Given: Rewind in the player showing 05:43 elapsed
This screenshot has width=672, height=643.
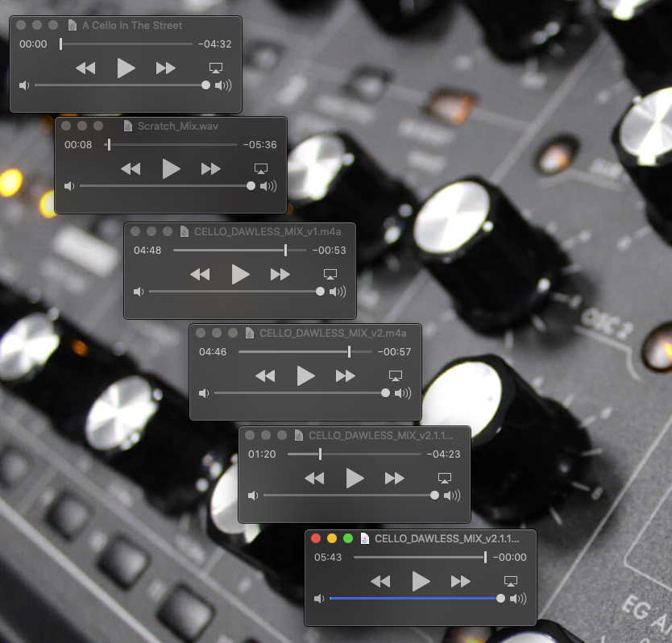Looking at the screenshot, I should [x=380, y=581].
